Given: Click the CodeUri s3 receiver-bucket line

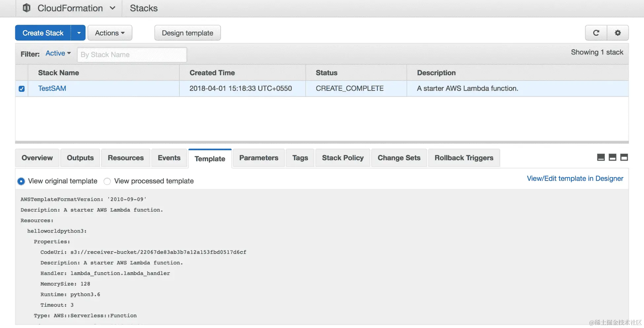Looking at the screenshot, I should [x=143, y=252].
